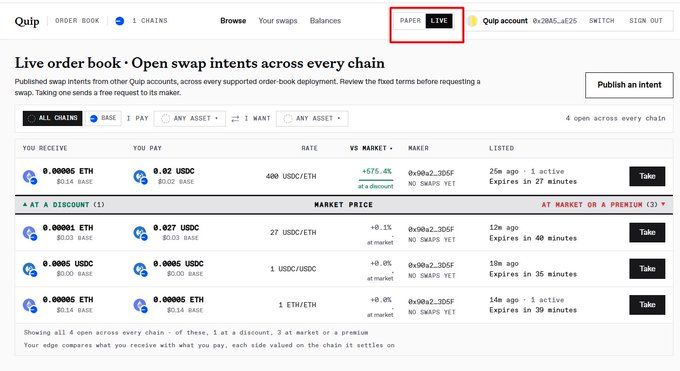Open the I WANT any asset dropdown
Screen dimensions: 680x371
pyautogui.click(x=312, y=118)
